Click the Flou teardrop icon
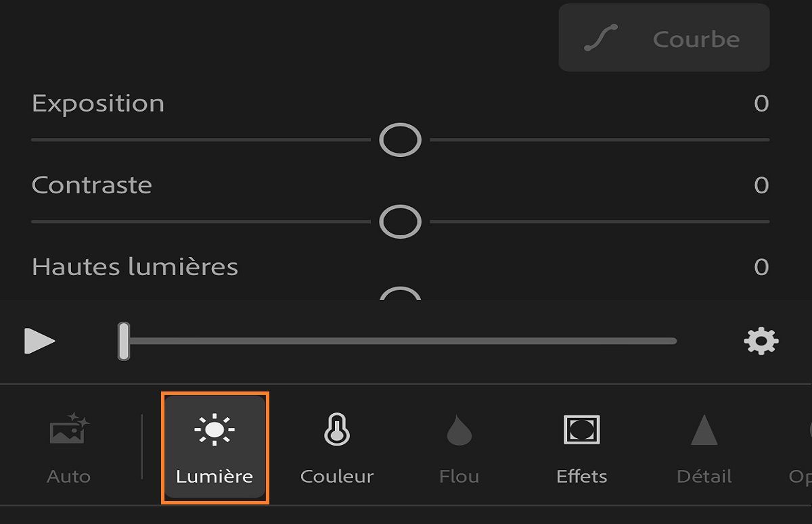The height and width of the screenshot is (524, 812). coord(458,429)
